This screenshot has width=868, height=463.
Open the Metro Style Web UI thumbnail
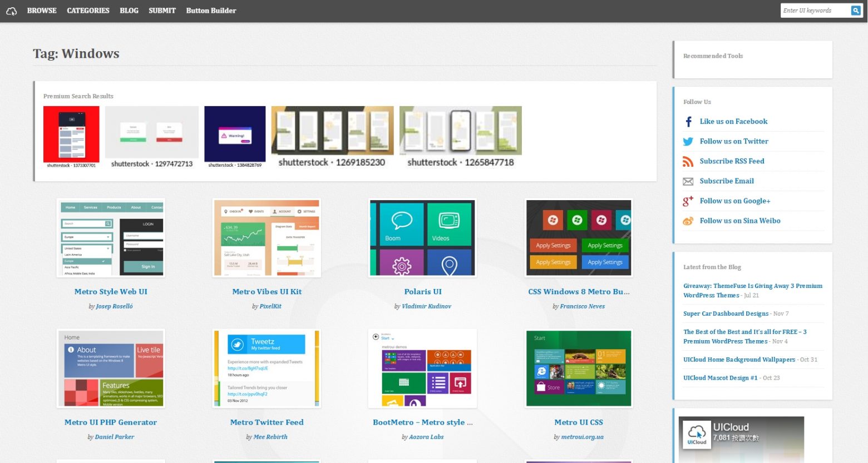pos(111,238)
